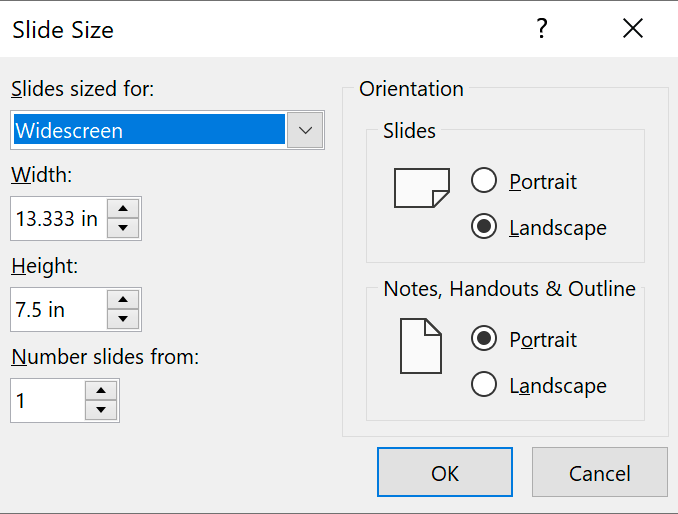This screenshot has height=514, width=678.
Task: Choose Landscape for Notes, Handouts & Outline
Action: click(x=484, y=384)
